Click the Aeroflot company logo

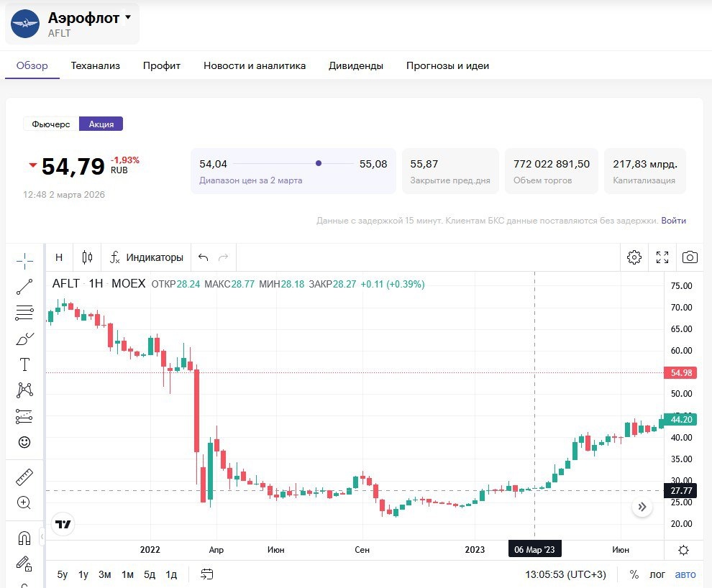25,24
